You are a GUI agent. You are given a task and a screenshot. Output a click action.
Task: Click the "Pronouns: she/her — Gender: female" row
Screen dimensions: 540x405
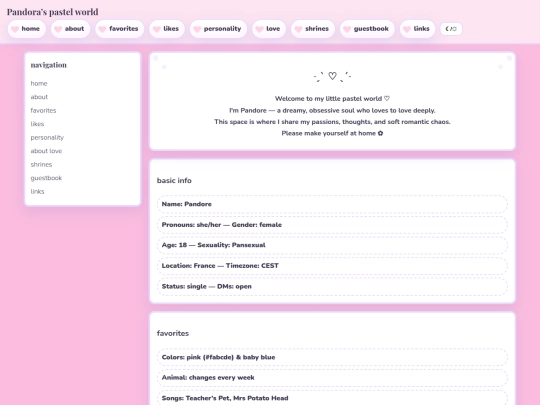click(x=332, y=225)
